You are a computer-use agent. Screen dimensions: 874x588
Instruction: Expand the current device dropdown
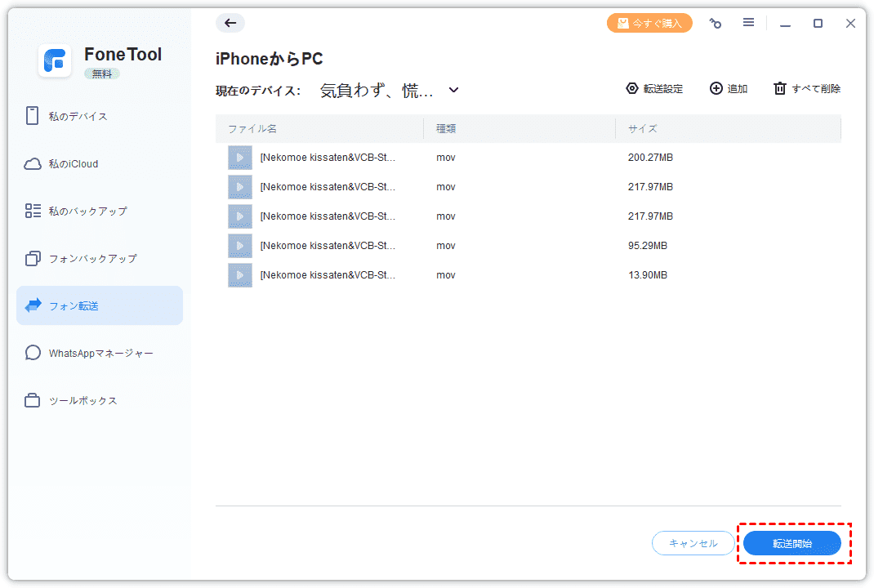point(454,90)
